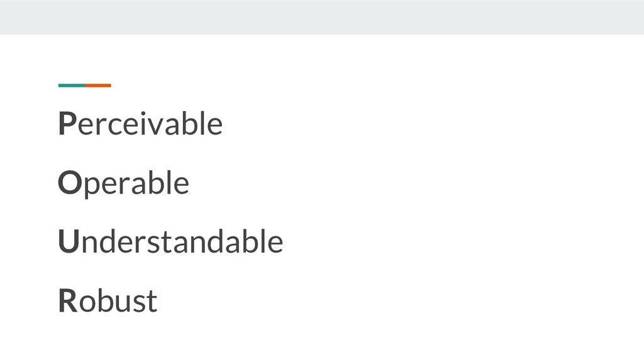Screen dimensions: 644x362
Task: Click the word Understandable
Action: coord(170,242)
